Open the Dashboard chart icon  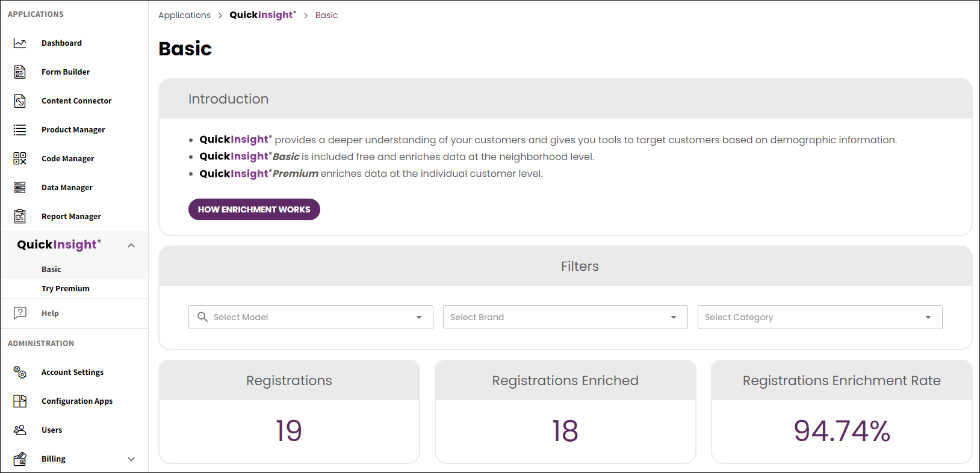[20, 43]
